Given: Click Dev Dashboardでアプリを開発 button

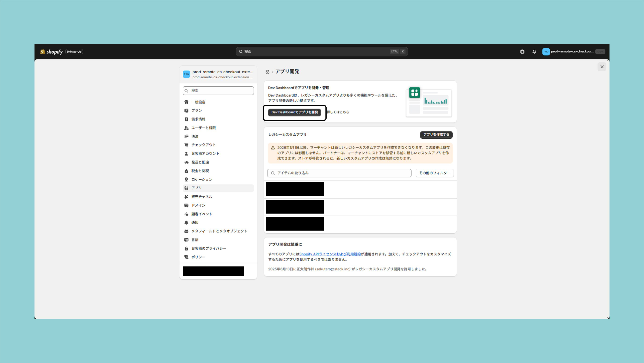Looking at the screenshot, I should [x=294, y=112].
